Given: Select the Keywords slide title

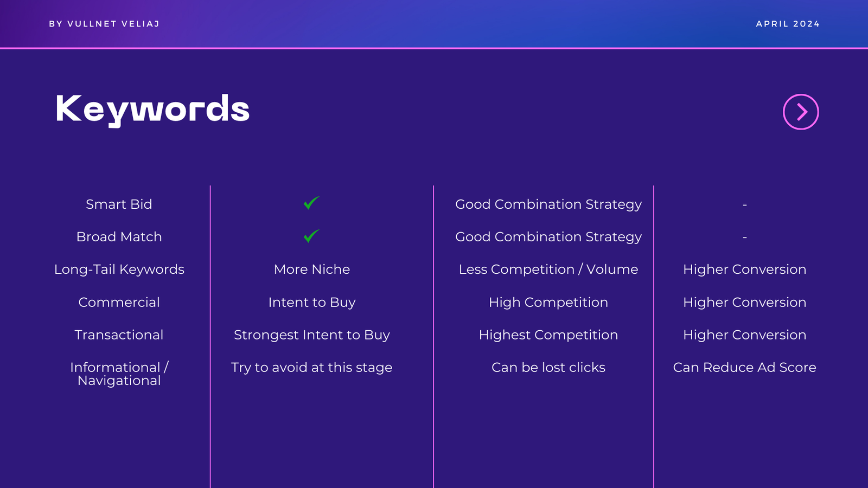Looking at the screenshot, I should pyautogui.click(x=152, y=110).
